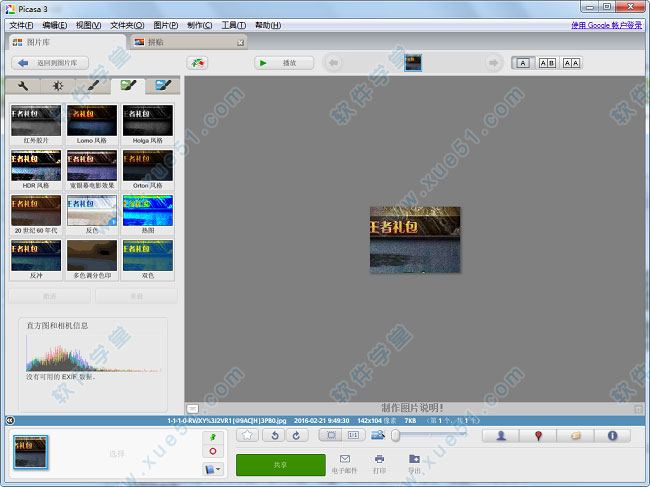Click the Google account sign-in link
Viewport: 650px width, 487px height.
pyautogui.click(x=606, y=25)
